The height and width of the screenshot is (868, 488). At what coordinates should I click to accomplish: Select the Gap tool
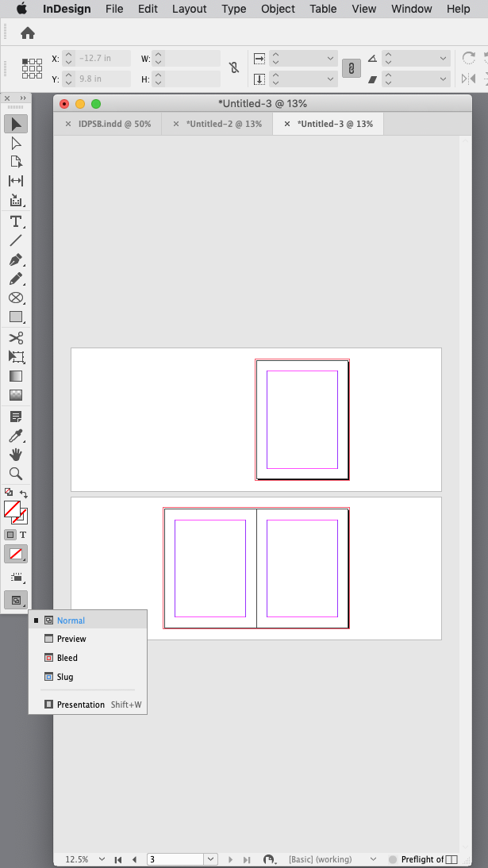click(16, 181)
